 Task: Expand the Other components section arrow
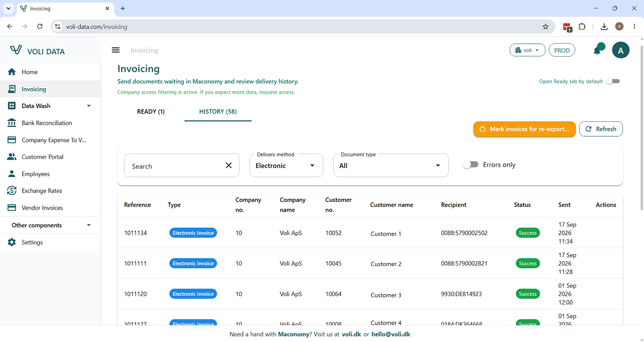click(x=89, y=225)
